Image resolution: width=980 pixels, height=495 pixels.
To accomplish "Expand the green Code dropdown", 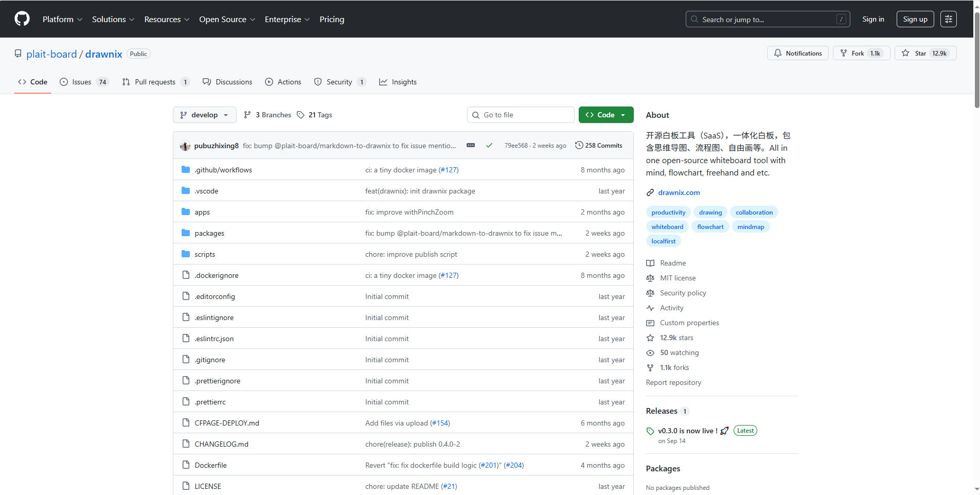I will (x=605, y=115).
